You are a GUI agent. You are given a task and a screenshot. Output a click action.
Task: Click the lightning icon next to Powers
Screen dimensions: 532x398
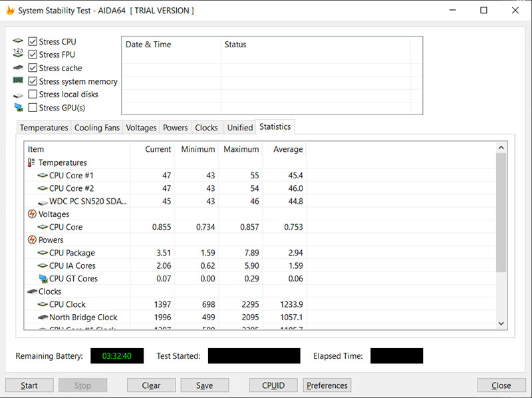[31, 240]
